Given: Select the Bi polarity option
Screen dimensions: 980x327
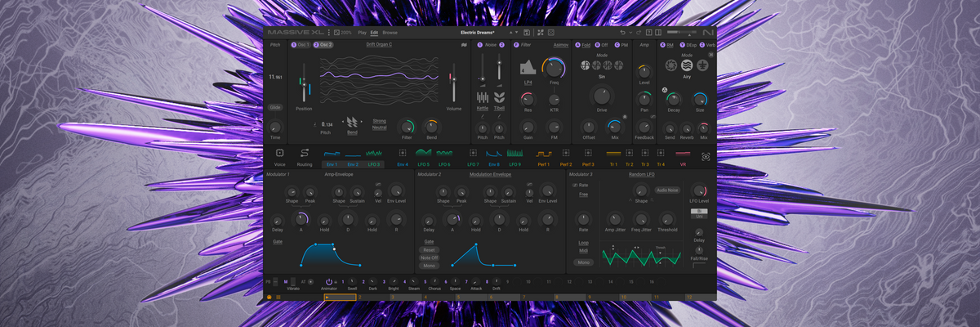Looking at the screenshot, I should click(x=698, y=212).
